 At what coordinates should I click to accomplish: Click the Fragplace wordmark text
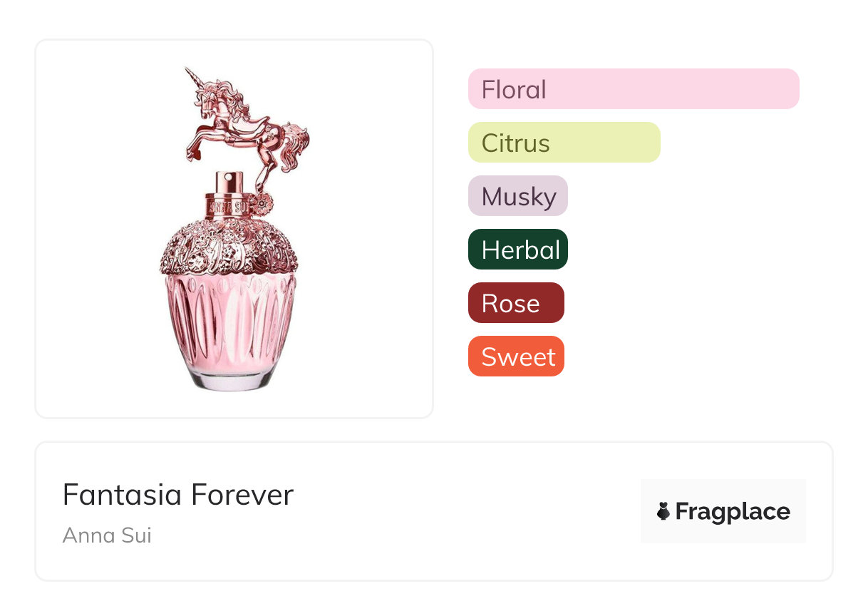pyautogui.click(x=733, y=511)
